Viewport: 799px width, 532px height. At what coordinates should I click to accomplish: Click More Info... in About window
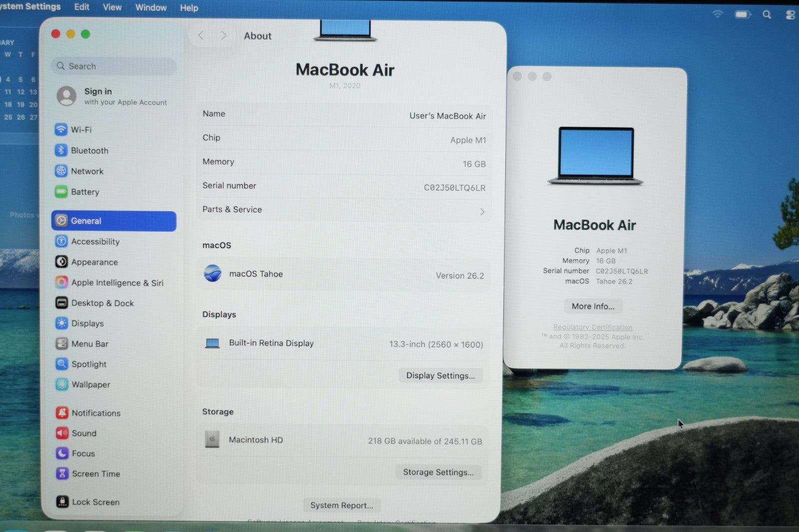pos(593,306)
